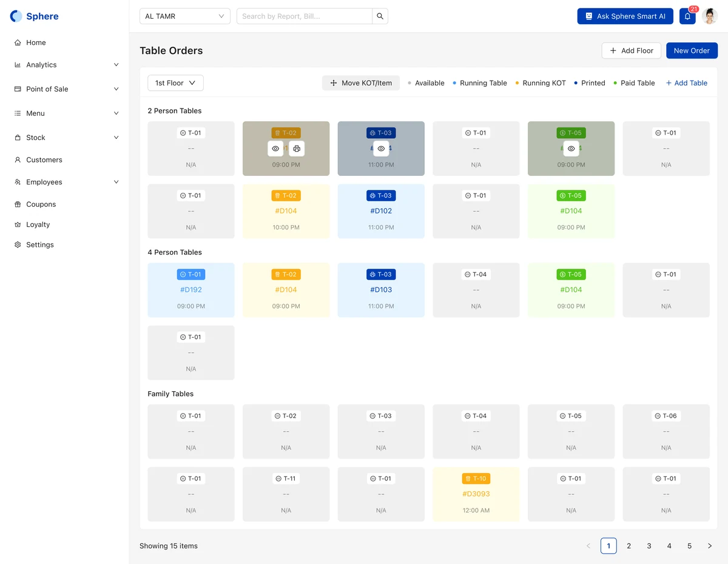View order on hovered T-02 card
Screen dimensions: 728x564
tap(275, 149)
